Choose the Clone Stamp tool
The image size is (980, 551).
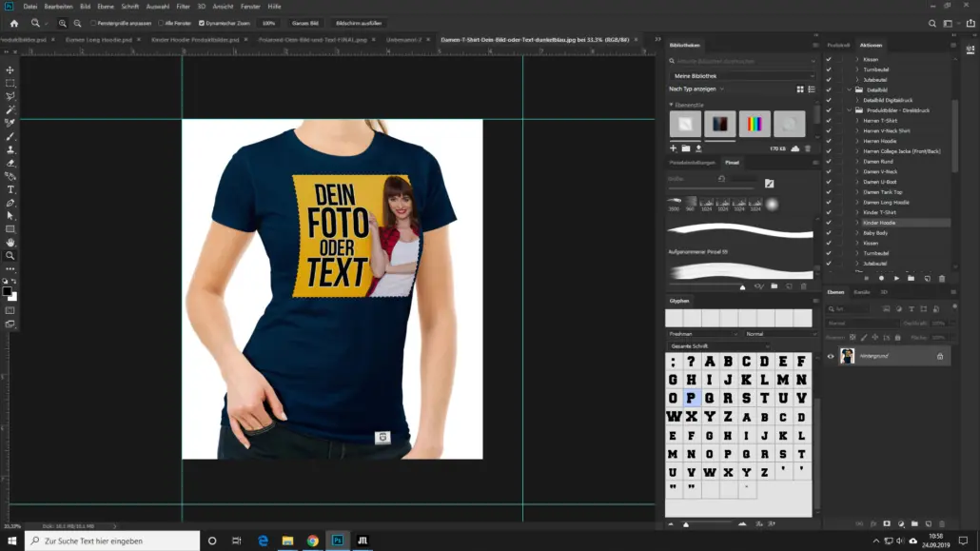pyautogui.click(x=10, y=149)
